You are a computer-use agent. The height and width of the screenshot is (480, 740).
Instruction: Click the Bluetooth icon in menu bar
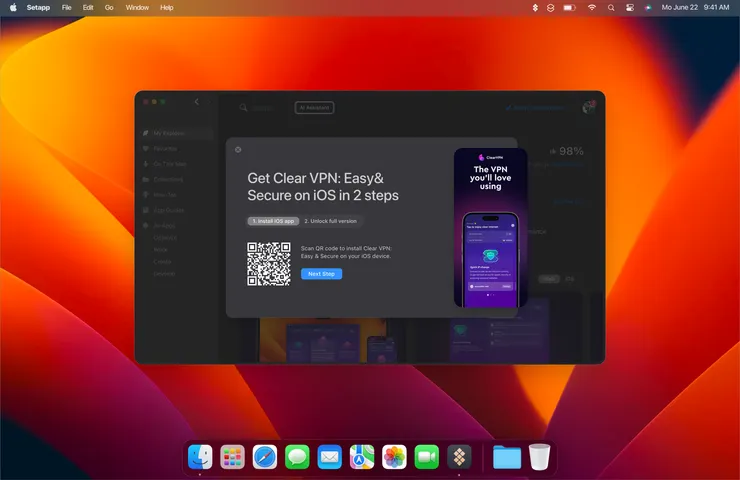click(x=535, y=8)
